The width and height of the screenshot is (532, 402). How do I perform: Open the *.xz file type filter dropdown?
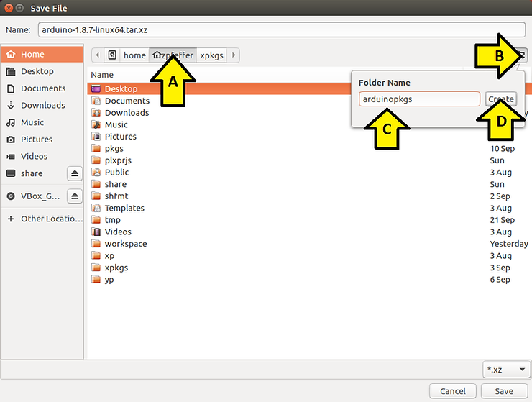coord(506,370)
